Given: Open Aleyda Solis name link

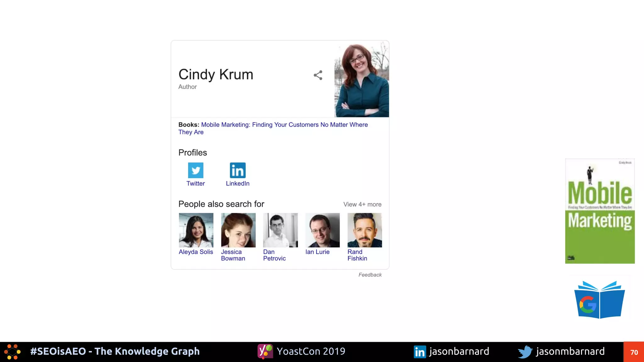Looking at the screenshot, I should (196, 252).
